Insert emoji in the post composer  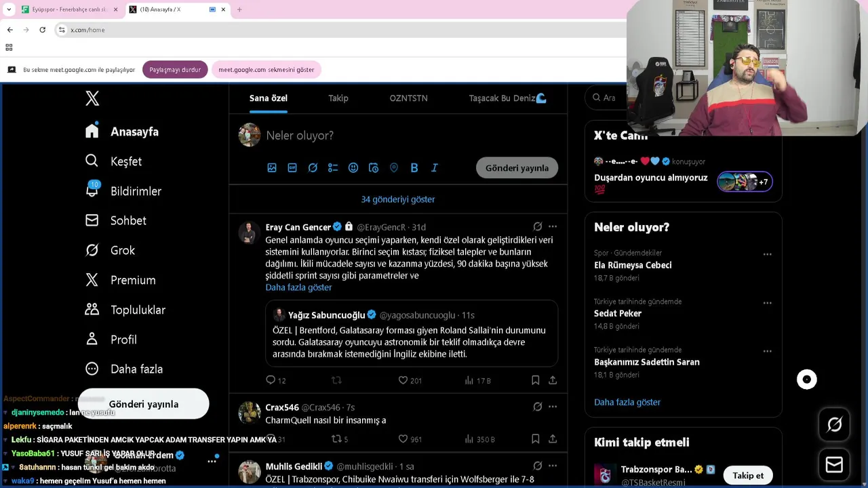click(353, 167)
